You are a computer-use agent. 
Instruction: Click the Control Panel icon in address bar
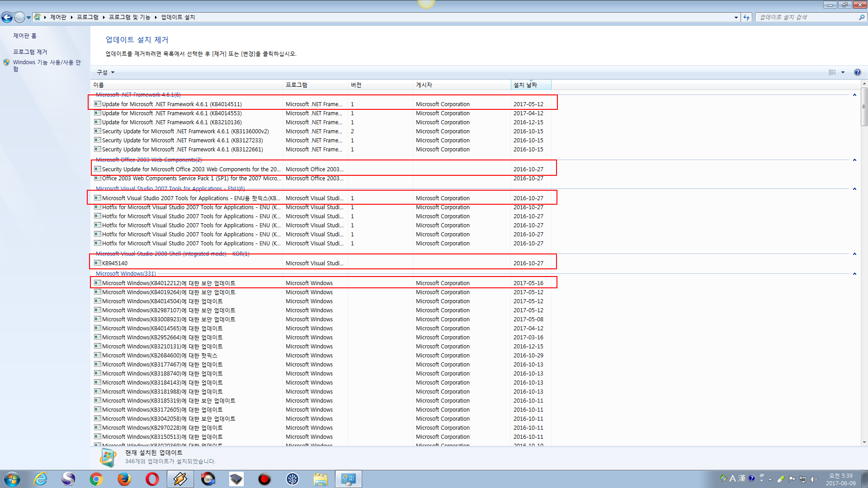[38, 17]
